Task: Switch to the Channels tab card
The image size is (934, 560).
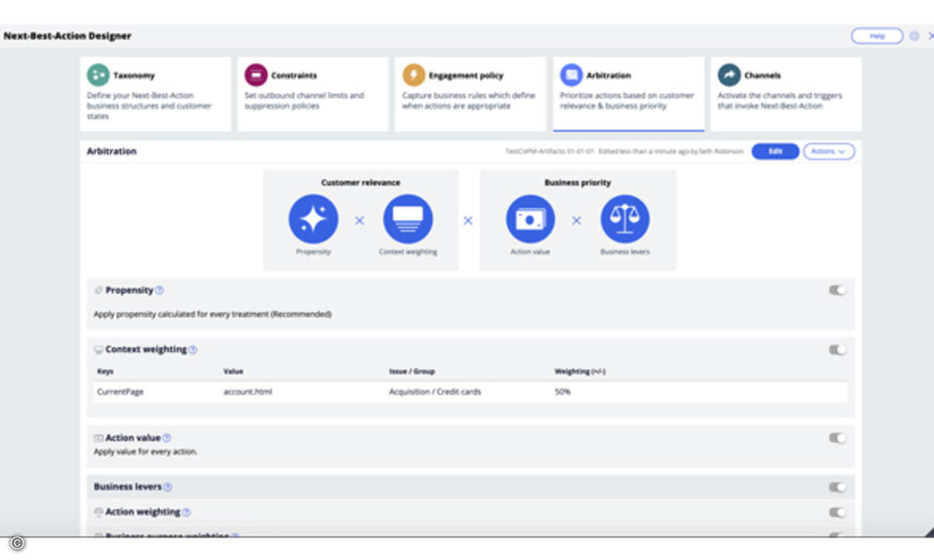Action: (x=786, y=93)
